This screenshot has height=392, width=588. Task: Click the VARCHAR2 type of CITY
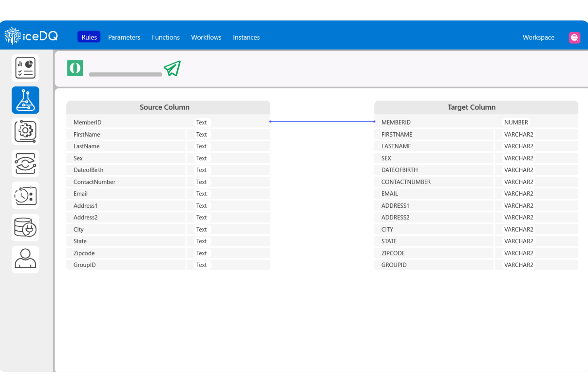(x=518, y=229)
